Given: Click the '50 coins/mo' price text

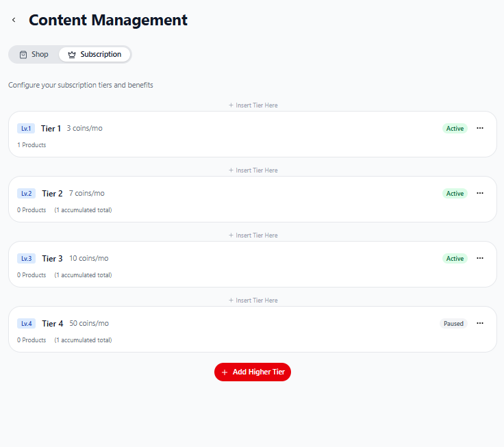Looking at the screenshot, I should point(89,323).
